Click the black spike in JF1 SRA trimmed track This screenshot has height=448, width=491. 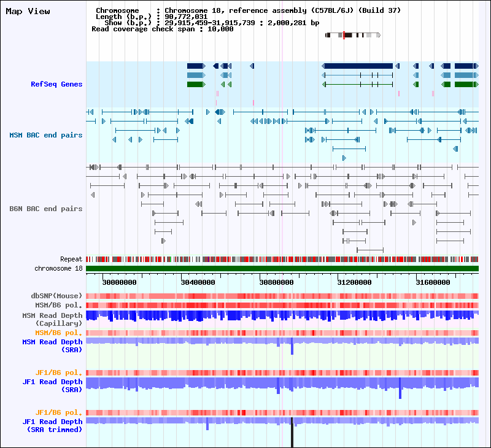(292, 432)
